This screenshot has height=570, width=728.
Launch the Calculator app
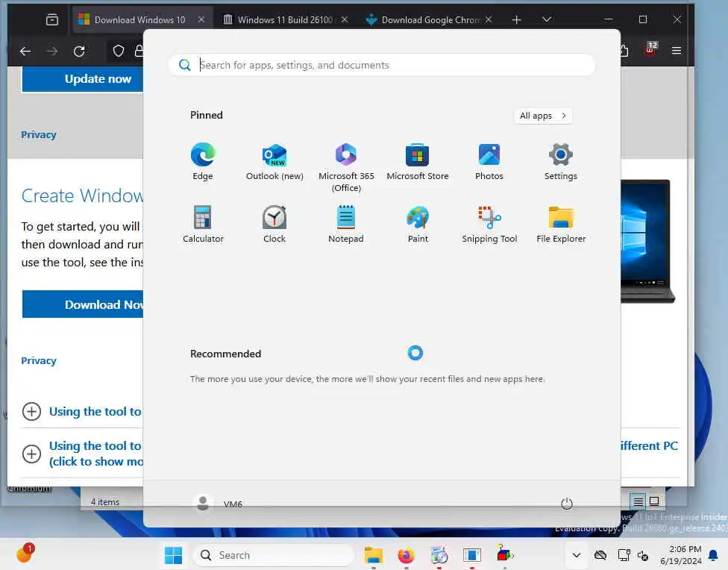203,225
